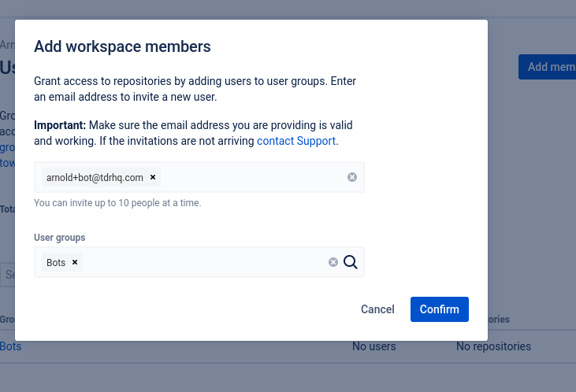Image resolution: width=576 pixels, height=392 pixels.
Task: Click the Add members button behind dialog
Action: click(548, 67)
